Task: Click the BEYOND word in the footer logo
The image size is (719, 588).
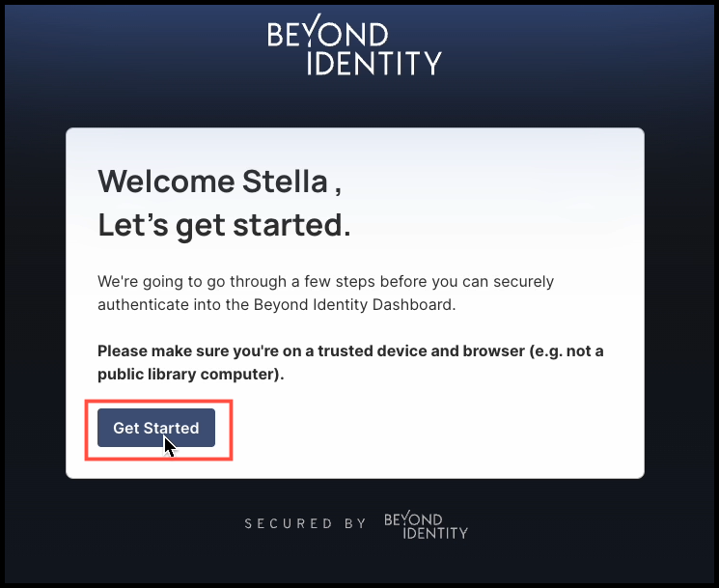Action: (x=413, y=518)
